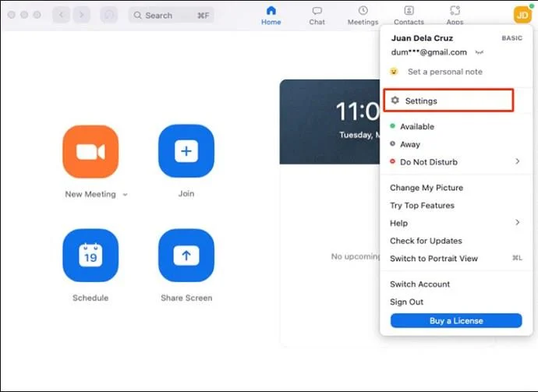
Task: Open the Apps tab
Action: [455, 16]
